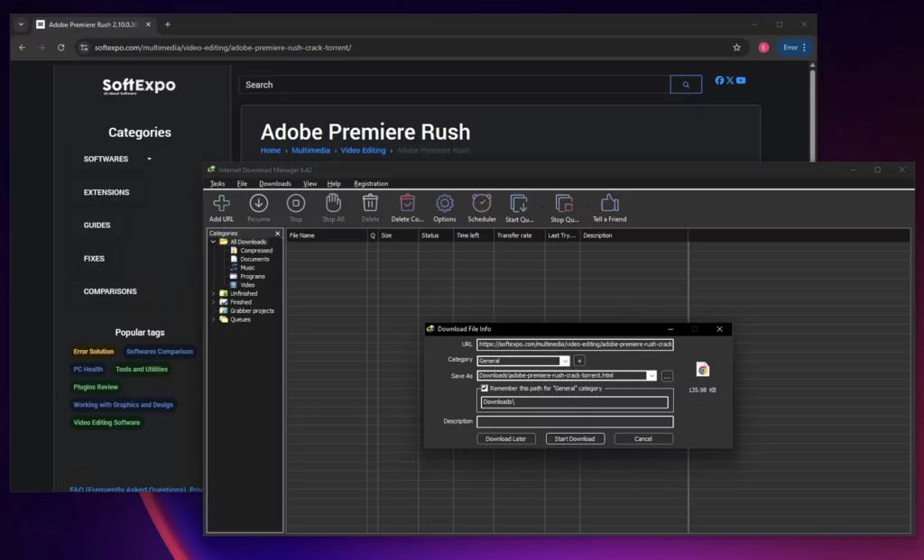Click the Stop Queue toolbar icon
The image size is (924, 560).
[x=564, y=204]
